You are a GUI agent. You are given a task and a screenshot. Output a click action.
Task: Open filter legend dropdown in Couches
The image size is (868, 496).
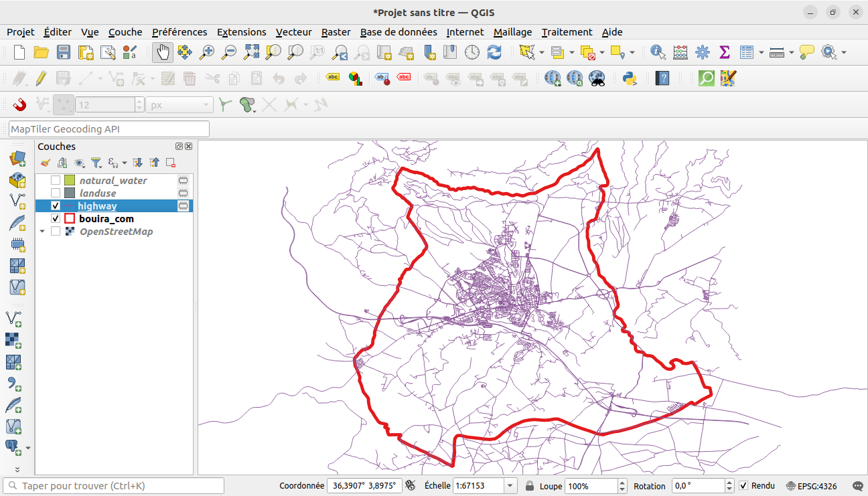[96, 163]
